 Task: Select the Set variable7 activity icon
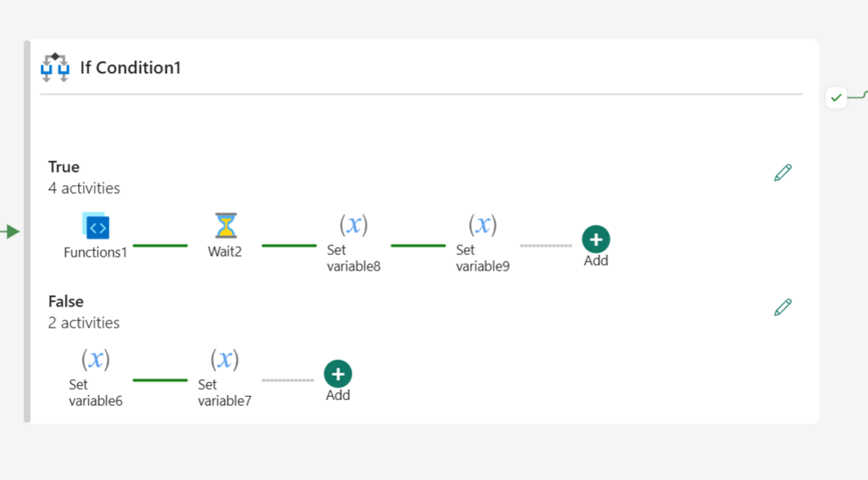coord(225,359)
